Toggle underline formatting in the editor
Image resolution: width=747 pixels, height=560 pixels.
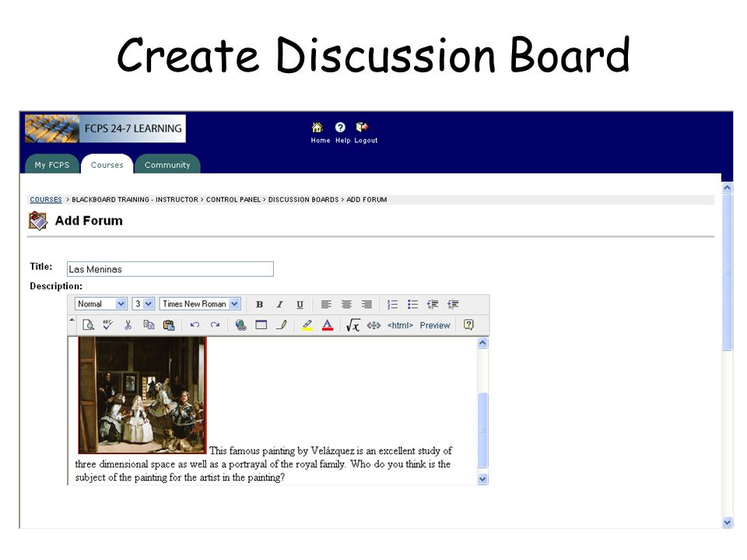(300, 304)
